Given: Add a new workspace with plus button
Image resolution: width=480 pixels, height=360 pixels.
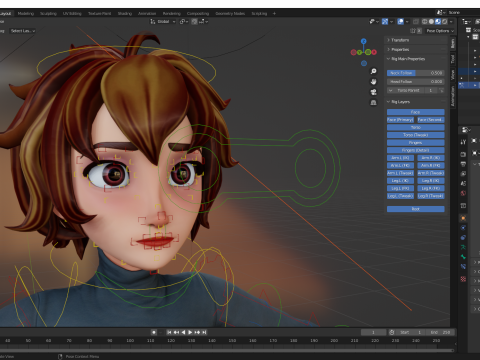Looking at the screenshot, I should click(274, 14).
